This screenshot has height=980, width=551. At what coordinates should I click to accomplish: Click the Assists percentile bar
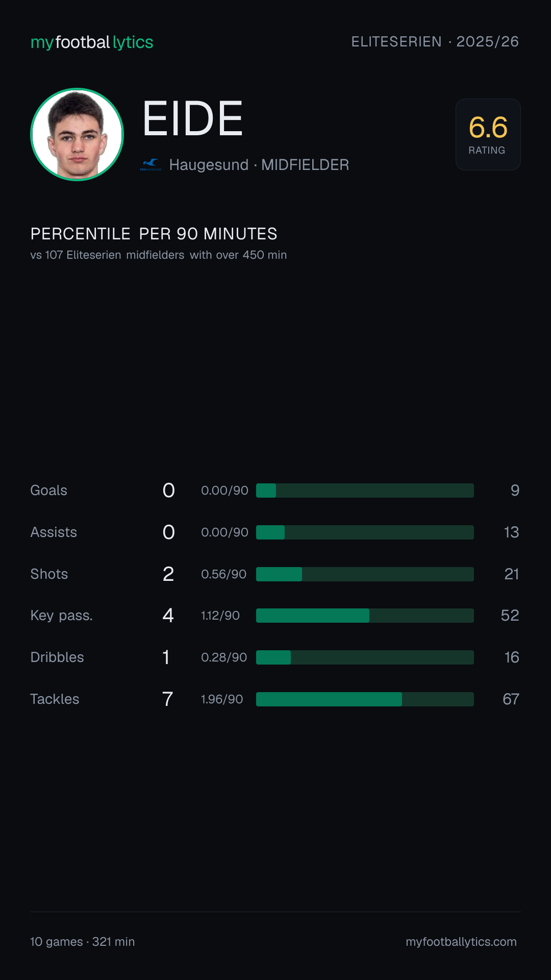click(365, 532)
